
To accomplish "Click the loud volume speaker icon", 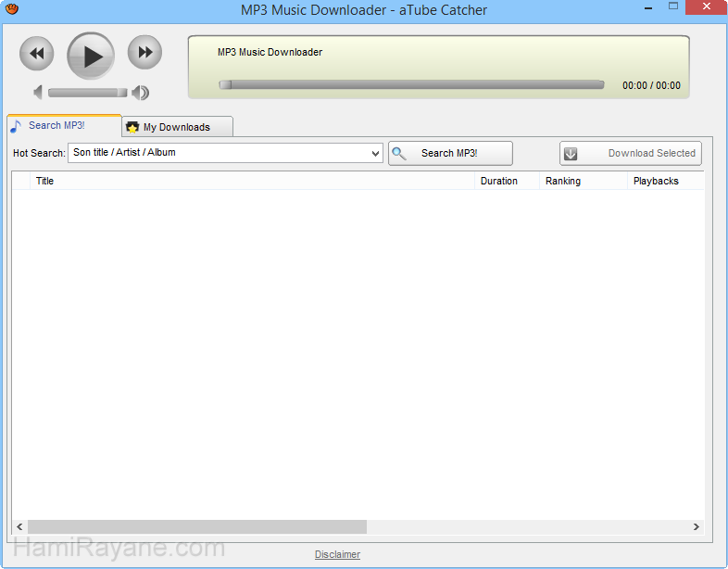I will [x=140, y=93].
